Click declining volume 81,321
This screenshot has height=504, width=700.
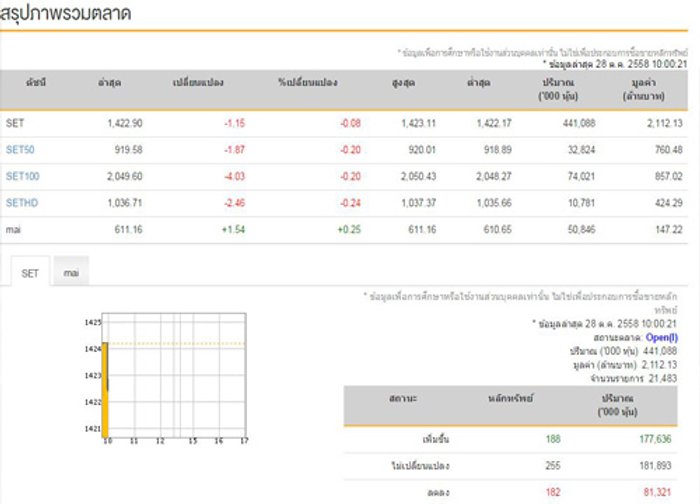(x=657, y=492)
